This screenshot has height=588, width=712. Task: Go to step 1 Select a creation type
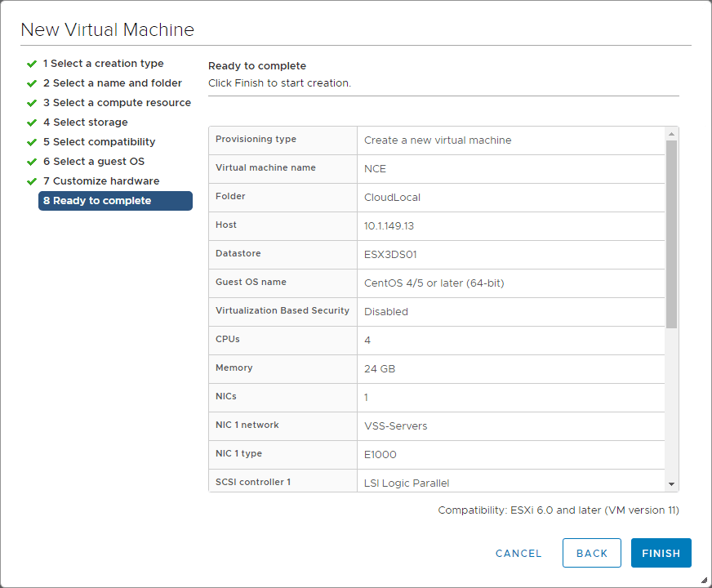(103, 64)
